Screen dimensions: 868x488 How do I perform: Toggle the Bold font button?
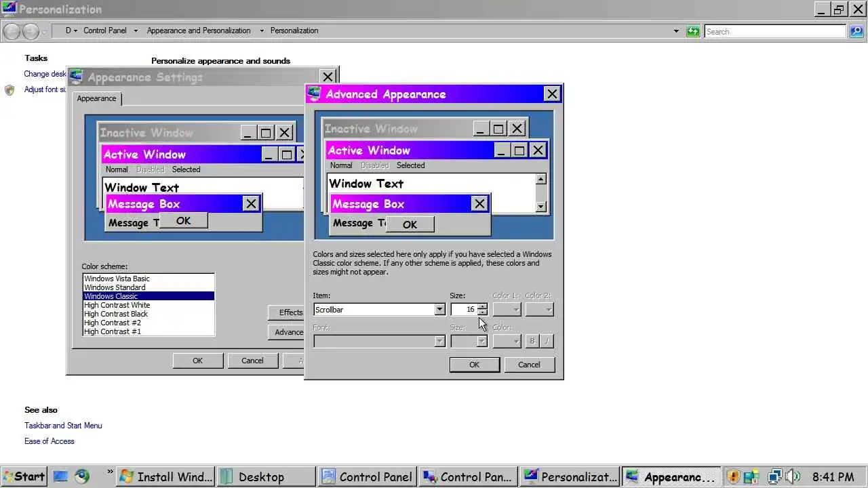[532, 341]
